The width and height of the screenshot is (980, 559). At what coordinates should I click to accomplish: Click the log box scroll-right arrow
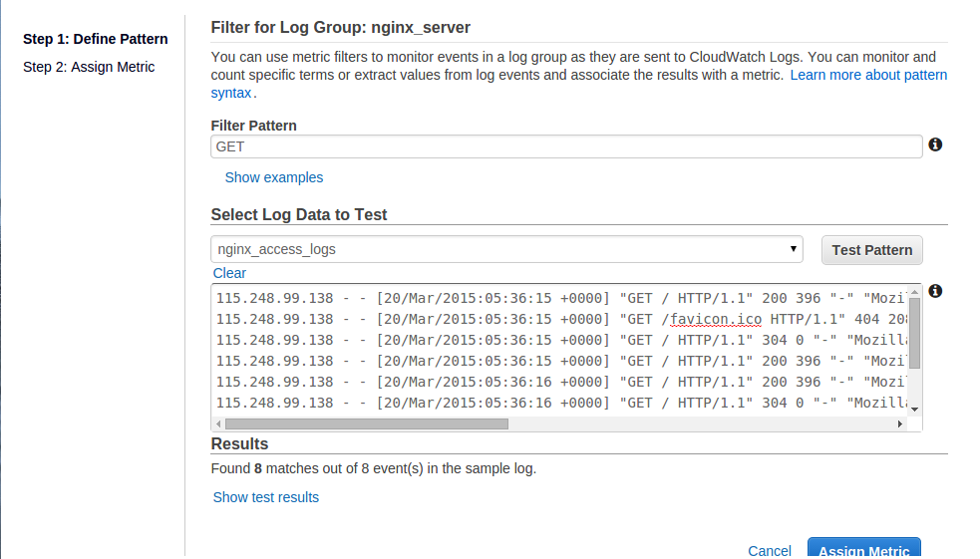tap(900, 423)
